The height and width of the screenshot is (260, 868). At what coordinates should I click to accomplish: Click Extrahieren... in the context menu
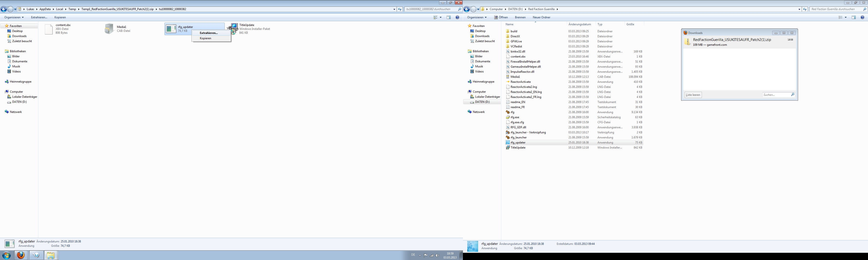click(209, 33)
